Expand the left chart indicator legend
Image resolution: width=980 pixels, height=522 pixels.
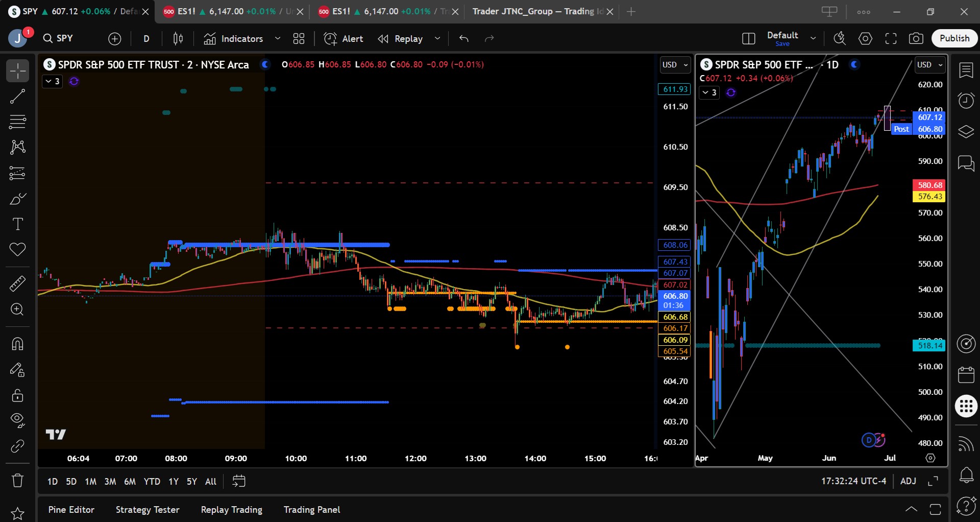52,81
